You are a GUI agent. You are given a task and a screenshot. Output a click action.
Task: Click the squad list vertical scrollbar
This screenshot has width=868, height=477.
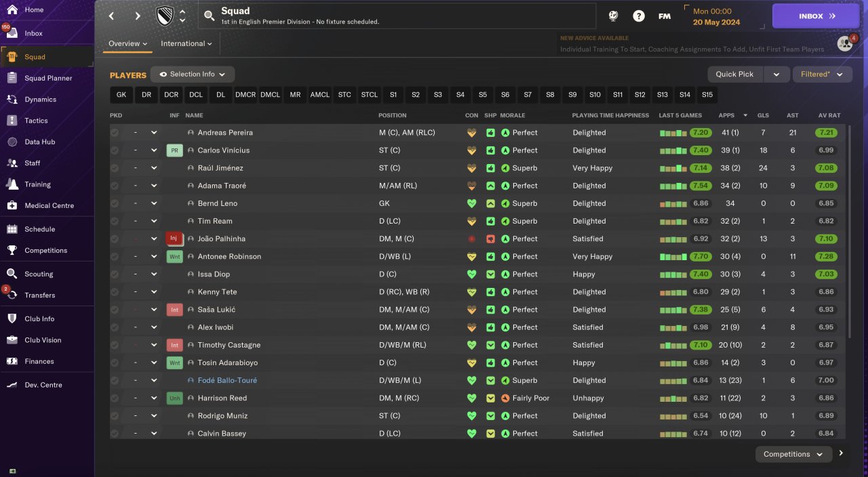pos(848,230)
